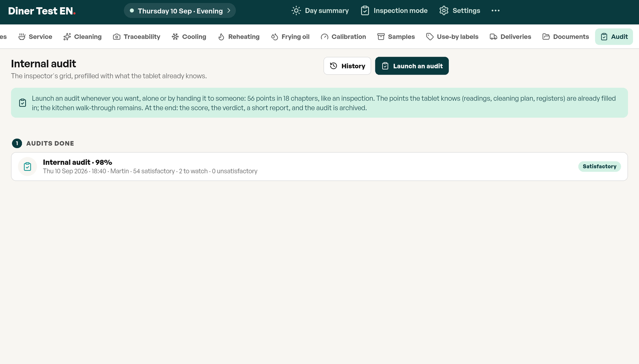Open the Thursday 10 Sep Evening selector
This screenshot has width=639, height=364.
(180, 11)
